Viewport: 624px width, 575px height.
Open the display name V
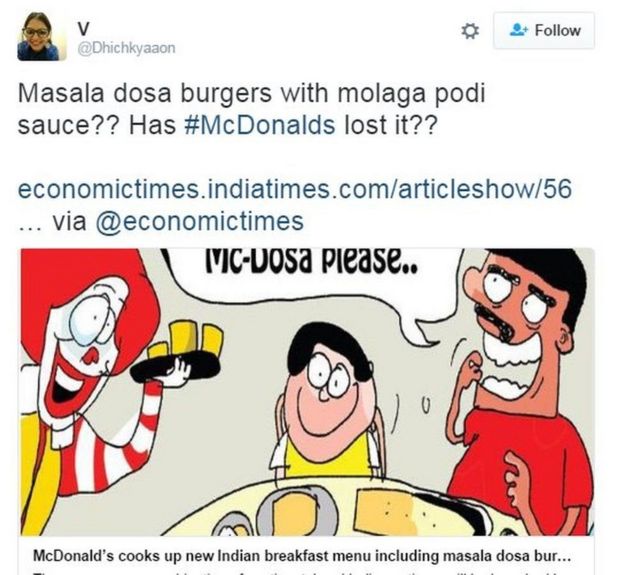[x=84, y=29]
